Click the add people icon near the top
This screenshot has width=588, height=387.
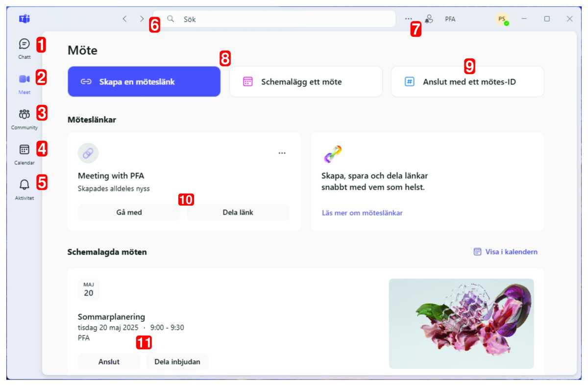(x=429, y=19)
